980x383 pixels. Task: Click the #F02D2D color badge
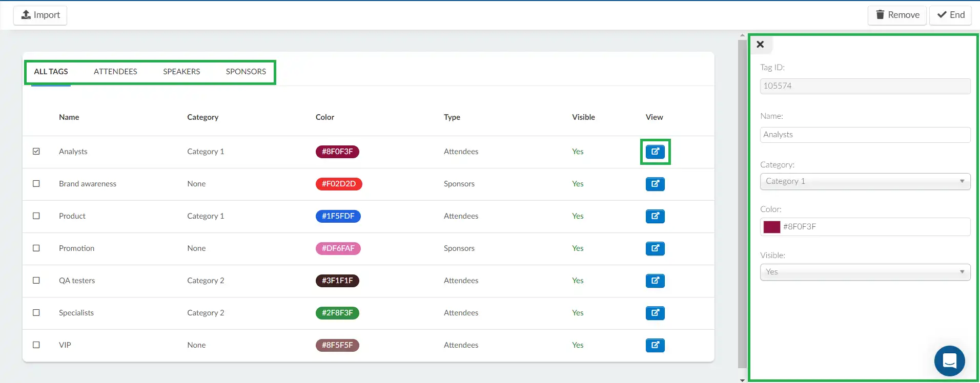tap(339, 184)
